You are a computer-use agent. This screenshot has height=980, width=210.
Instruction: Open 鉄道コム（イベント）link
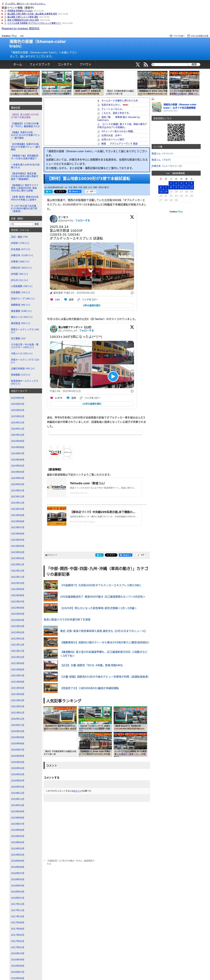(x=162, y=154)
